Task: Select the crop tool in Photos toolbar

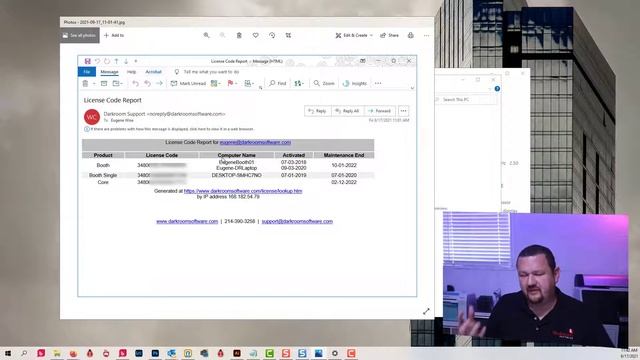Action: (289, 36)
